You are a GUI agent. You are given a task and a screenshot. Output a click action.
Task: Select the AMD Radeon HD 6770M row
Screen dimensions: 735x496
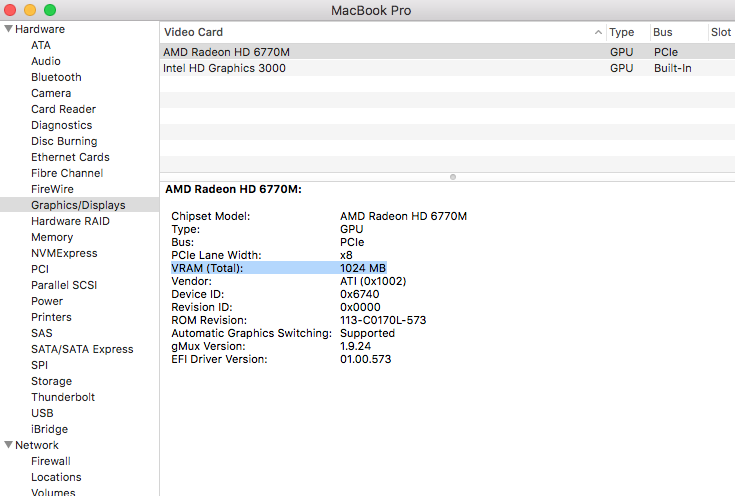(x=447, y=52)
